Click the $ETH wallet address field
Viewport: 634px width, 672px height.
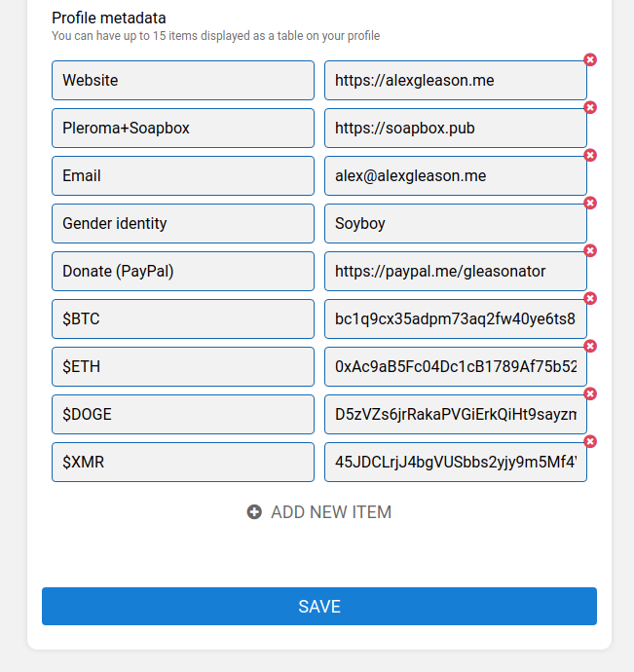[x=455, y=367]
